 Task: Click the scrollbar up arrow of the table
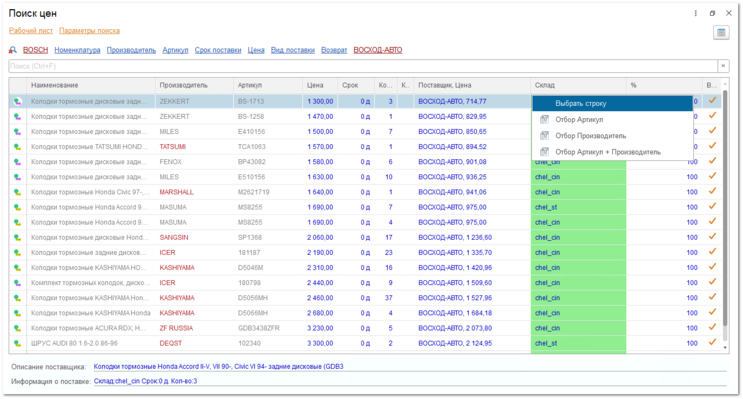725,84
